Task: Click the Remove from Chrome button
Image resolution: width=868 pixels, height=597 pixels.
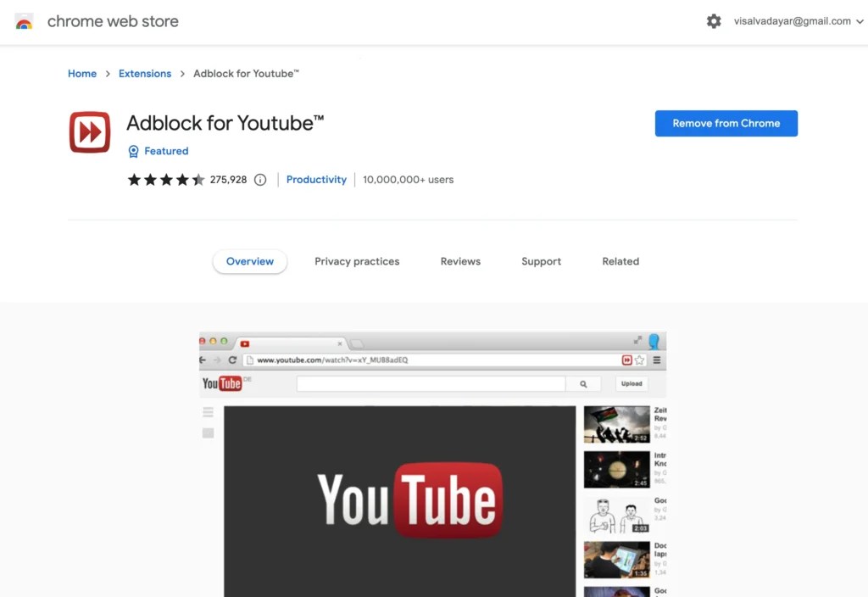Action: [726, 123]
